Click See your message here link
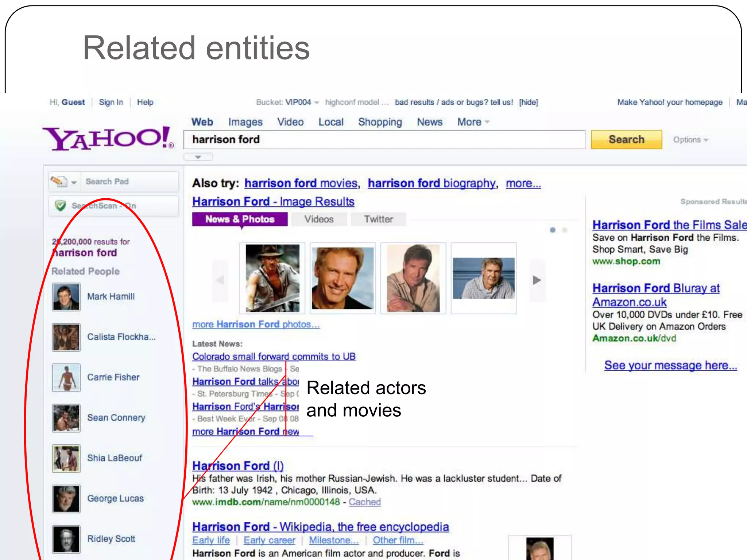The image size is (747, 560). (x=670, y=365)
